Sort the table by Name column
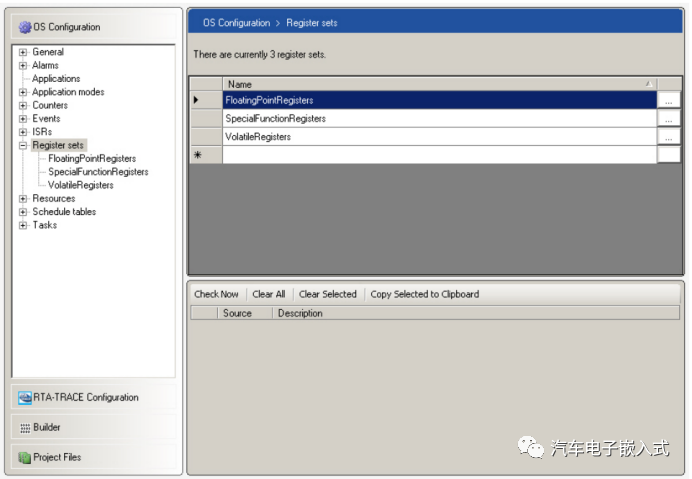 click(440, 84)
